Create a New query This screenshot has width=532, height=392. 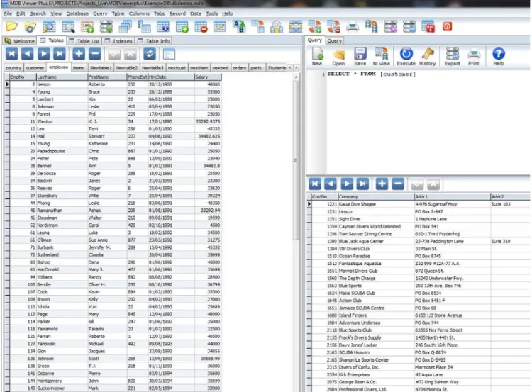[317, 55]
